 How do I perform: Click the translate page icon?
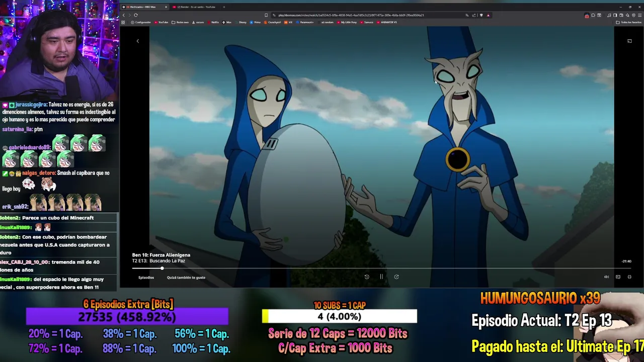tap(467, 15)
